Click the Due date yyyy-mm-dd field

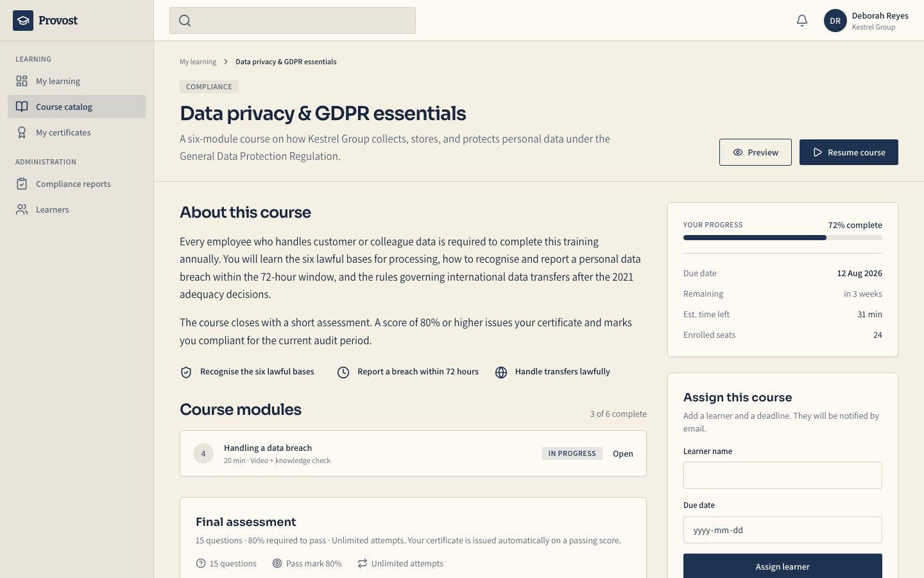tap(783, 530)
